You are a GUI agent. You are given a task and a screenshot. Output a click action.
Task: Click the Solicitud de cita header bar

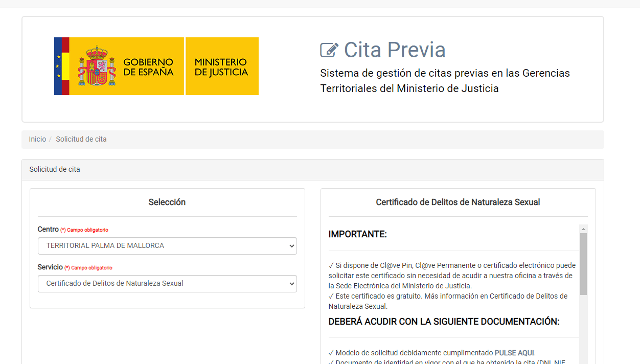click(x=54, y=169)
